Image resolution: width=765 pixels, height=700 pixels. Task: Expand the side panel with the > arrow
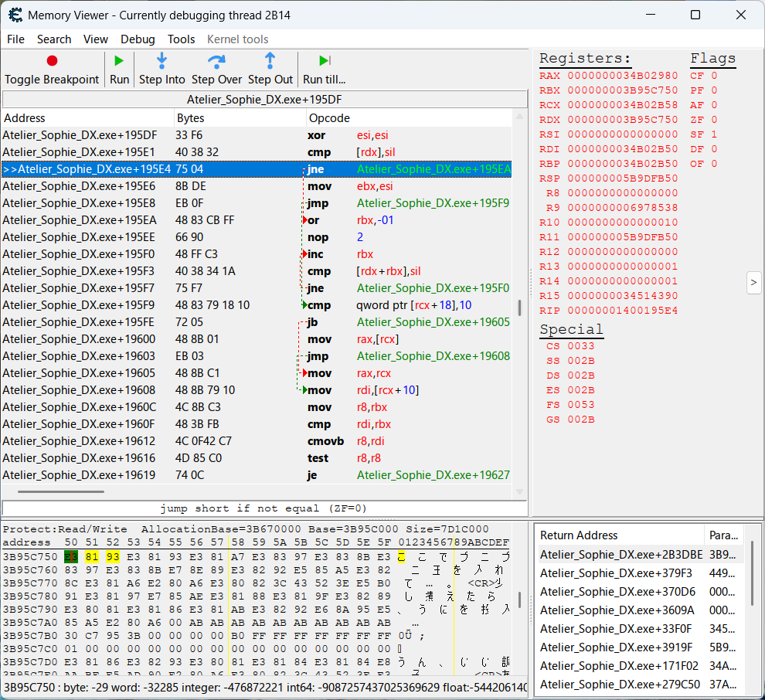753,283
